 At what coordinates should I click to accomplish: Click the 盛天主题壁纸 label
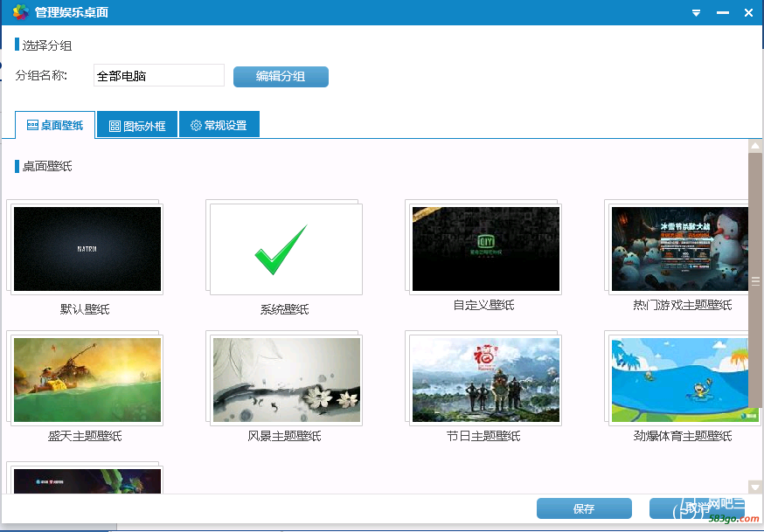(x=85, y=436)
